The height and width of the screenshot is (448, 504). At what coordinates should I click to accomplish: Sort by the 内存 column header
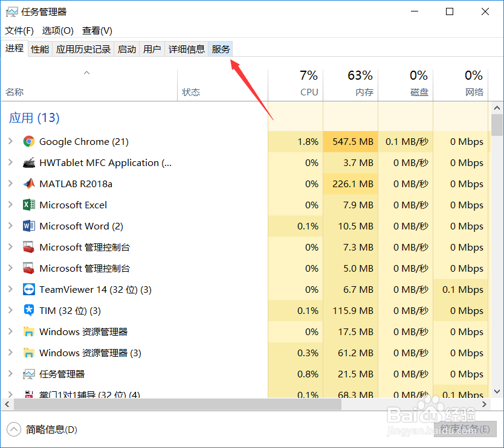point(351,85)
